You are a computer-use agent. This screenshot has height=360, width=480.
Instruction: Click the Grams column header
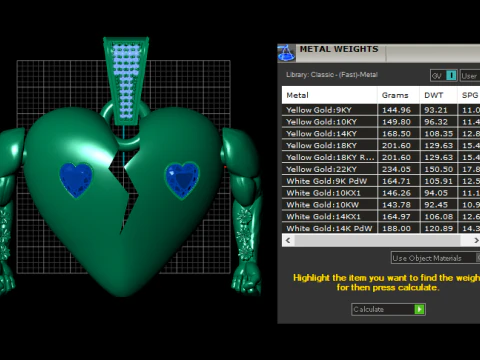click(398, 95)
